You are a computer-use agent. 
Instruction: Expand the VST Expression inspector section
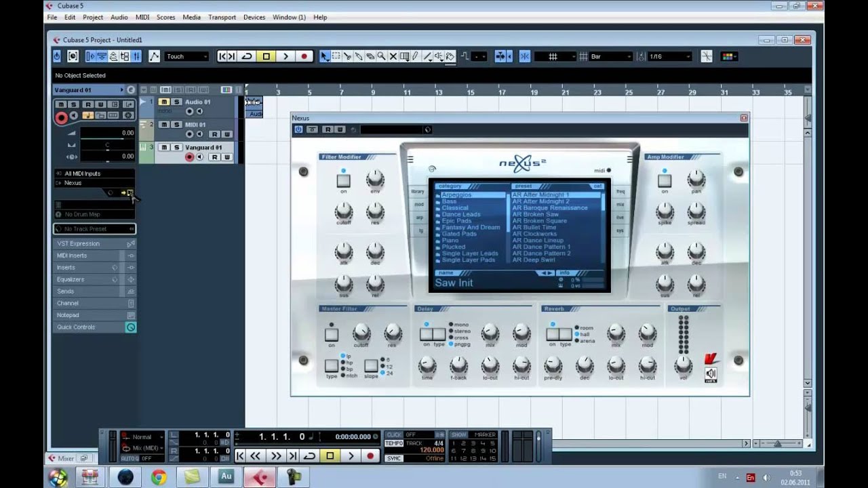point(95,243)
